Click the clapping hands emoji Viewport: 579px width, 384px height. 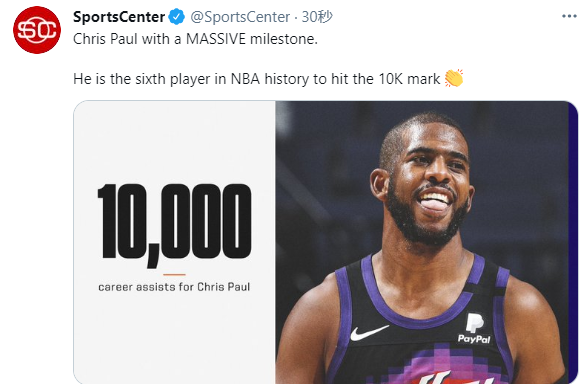tap(454, 78)
